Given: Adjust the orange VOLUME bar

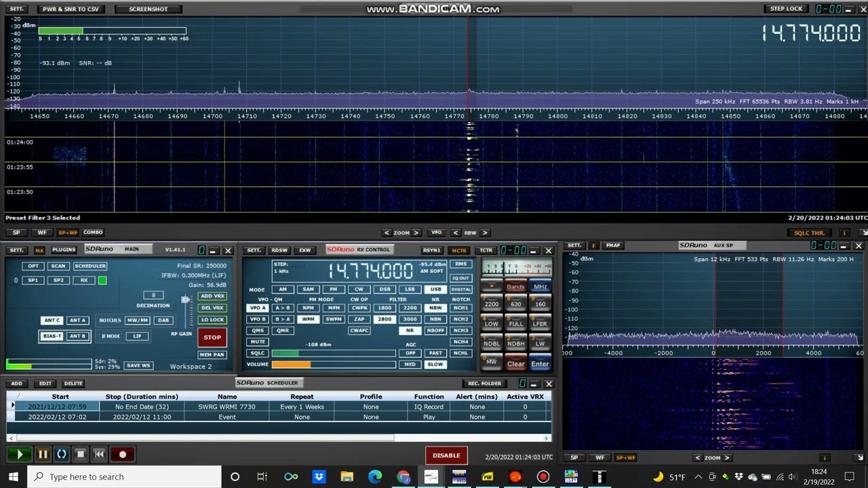Looking at the screenshot, I should click(334, 365).
